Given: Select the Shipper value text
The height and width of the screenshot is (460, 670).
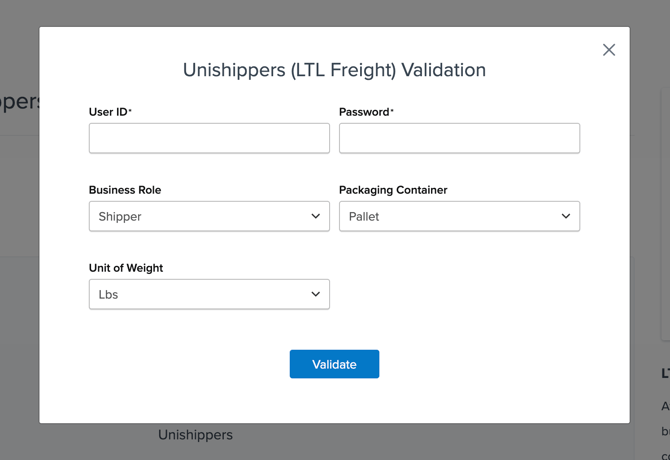Looking at the screenshot, I should (x=120, y=216).
